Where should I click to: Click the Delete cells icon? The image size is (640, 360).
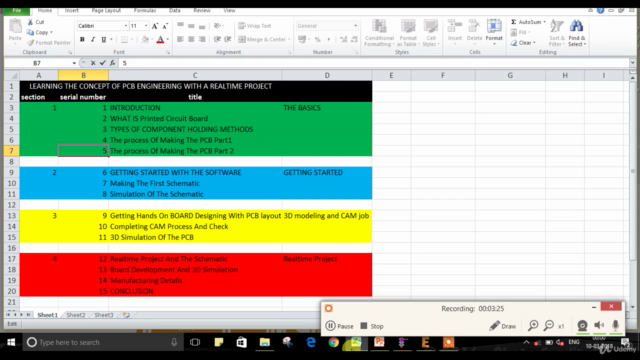[x=474, y=27]
